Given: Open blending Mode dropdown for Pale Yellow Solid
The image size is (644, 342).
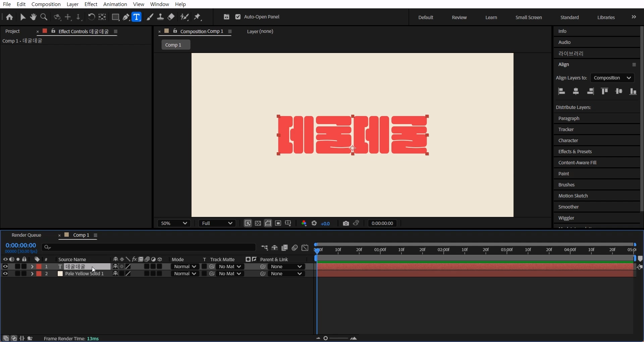Looking at the screenshot, I should [185, 274].
